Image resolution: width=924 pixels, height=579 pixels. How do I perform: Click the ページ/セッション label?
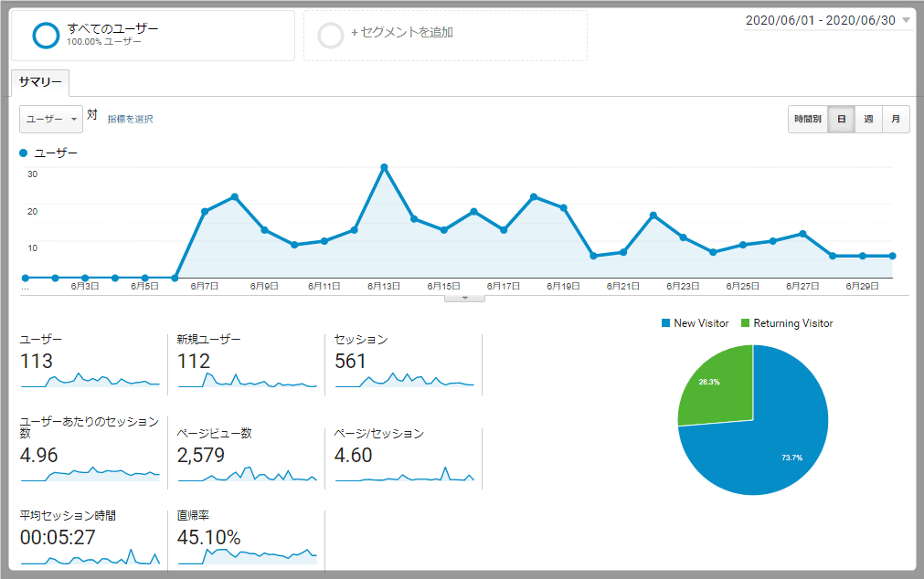click(379, 434)
